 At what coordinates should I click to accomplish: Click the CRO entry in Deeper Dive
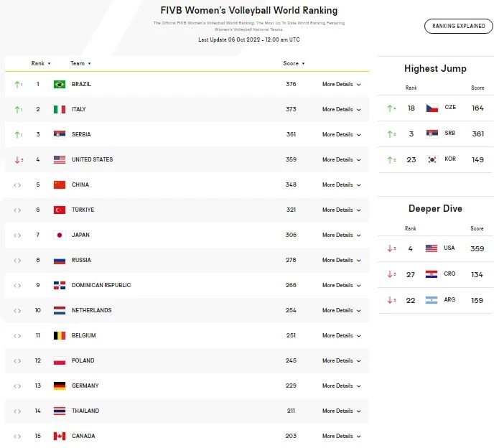pos(449,274)
